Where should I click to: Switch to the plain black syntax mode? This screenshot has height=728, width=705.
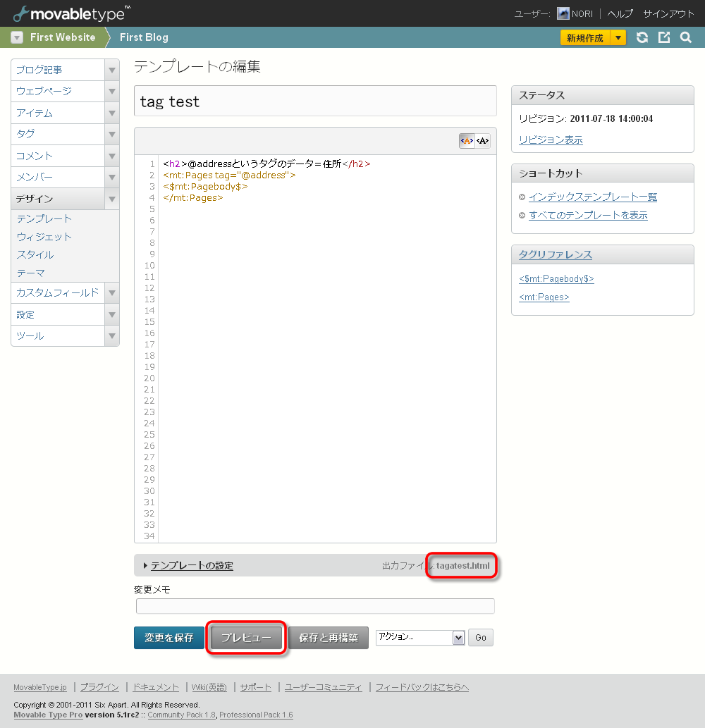coord(482,141)
